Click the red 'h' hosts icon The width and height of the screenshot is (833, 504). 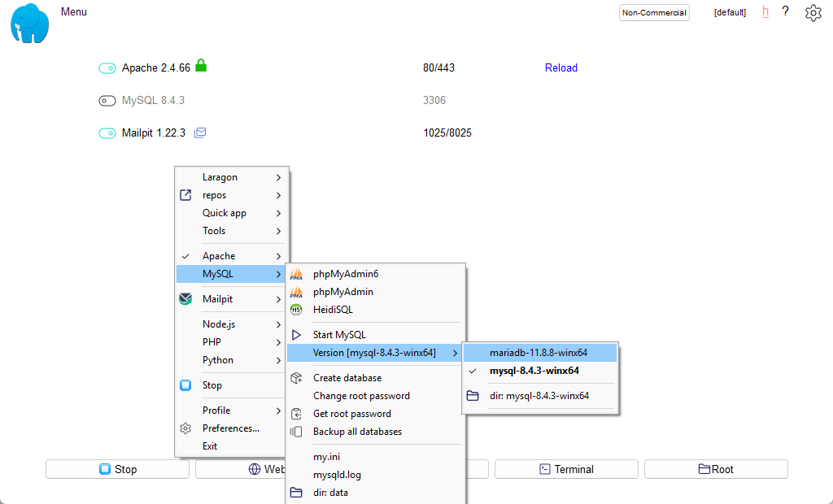click(765, 11)
